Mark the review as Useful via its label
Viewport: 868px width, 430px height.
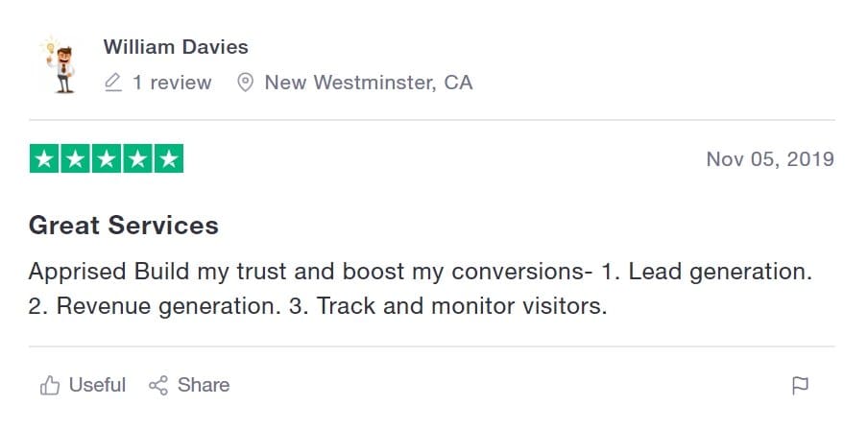(x=97, y=385)
